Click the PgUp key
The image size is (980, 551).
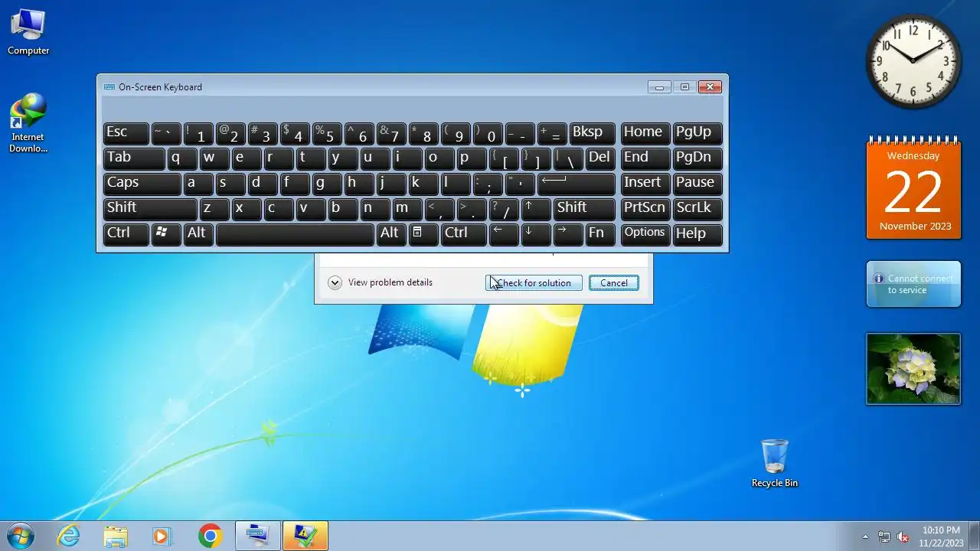pos(697,133)
